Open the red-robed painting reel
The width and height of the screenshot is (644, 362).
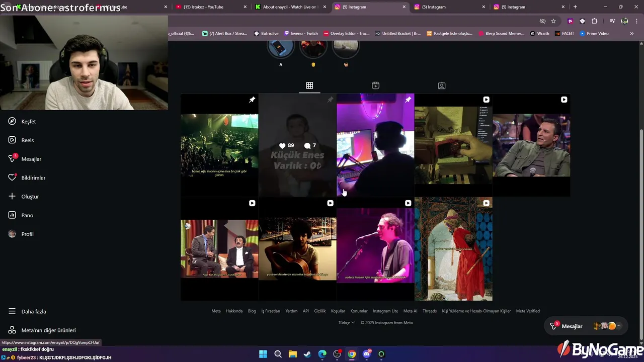tap(453, 249)
